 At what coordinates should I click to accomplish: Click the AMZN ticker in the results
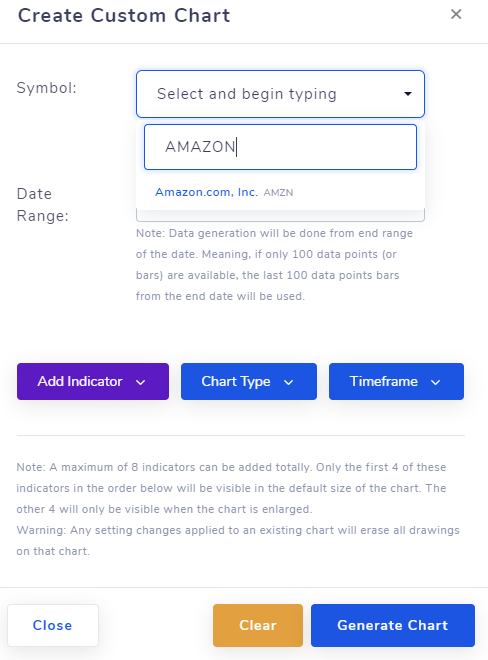click(x=278, y=193)
